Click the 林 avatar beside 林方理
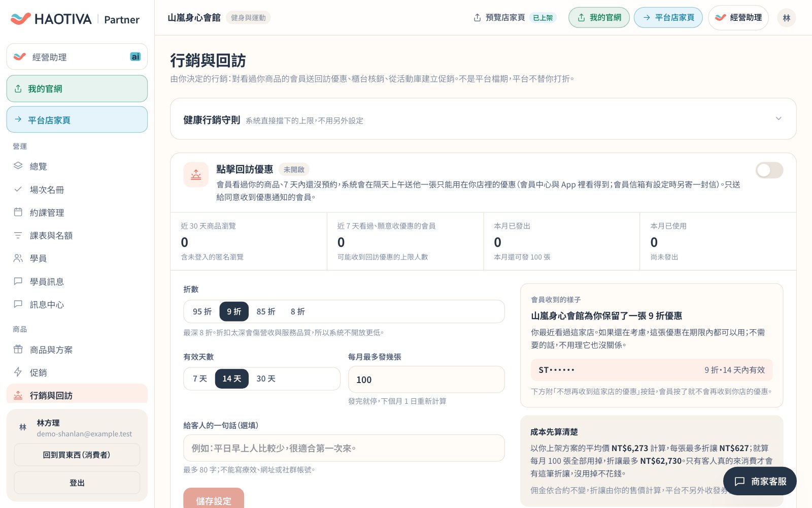Viewport: 812px width, 508px height. click(x=23, y=427)
